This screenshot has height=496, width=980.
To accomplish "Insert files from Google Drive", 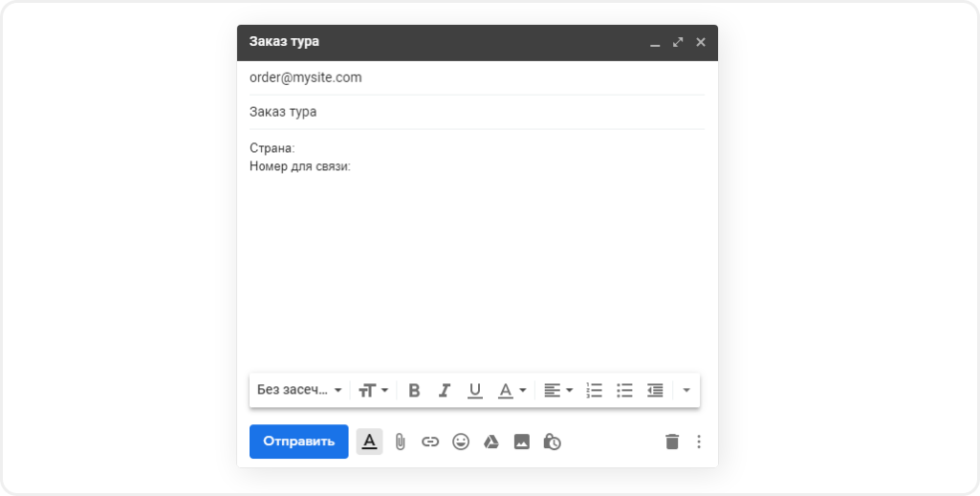I will coord(490,442).
